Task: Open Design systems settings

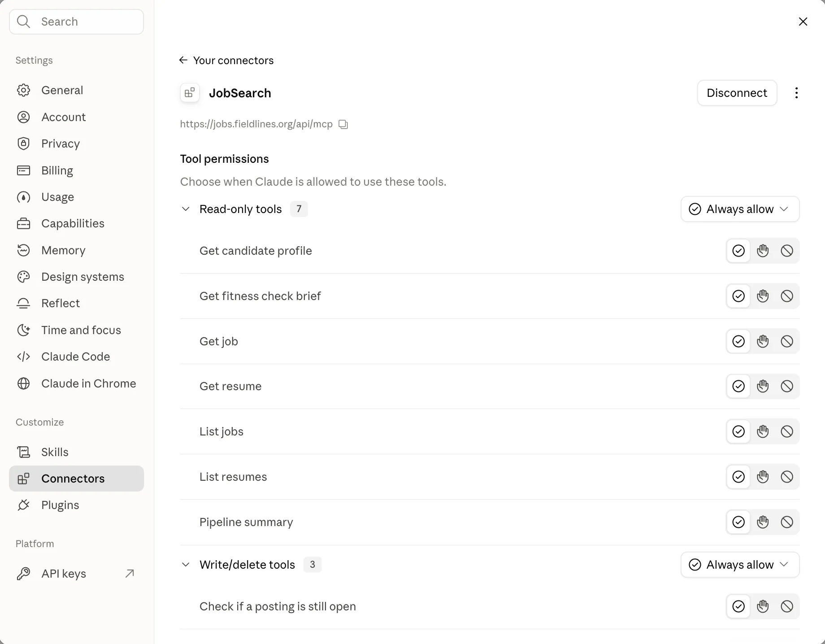Action: click(x=76, y=277)
